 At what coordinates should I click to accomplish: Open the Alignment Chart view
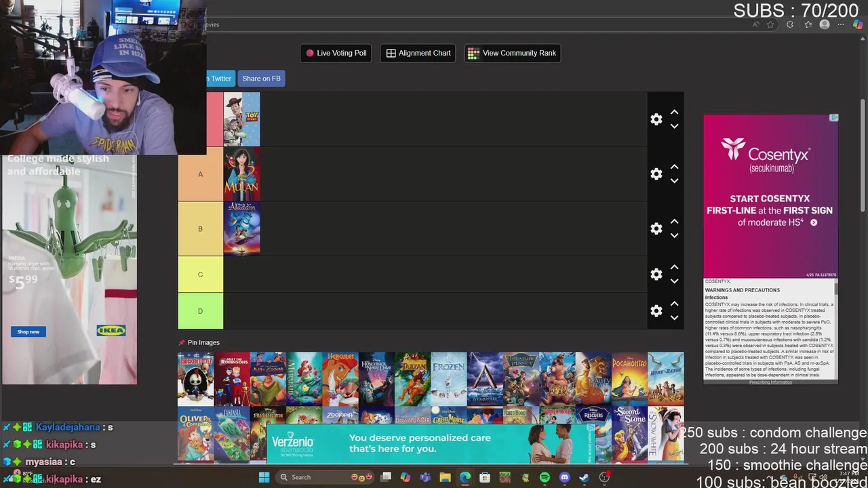pos(418,53)
